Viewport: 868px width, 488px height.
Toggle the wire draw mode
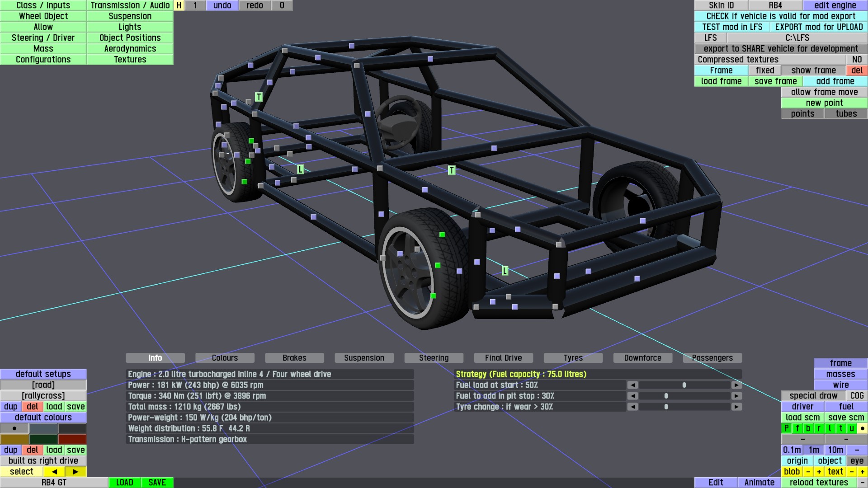coord(840,385)
